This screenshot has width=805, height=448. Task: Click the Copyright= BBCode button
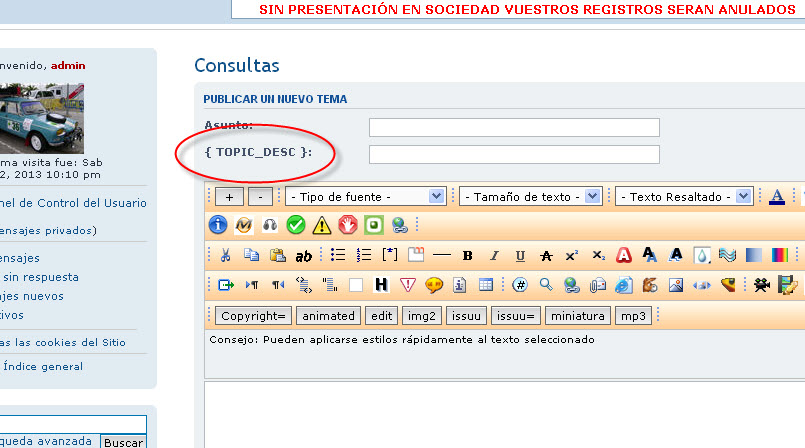(x=253, y=316)
